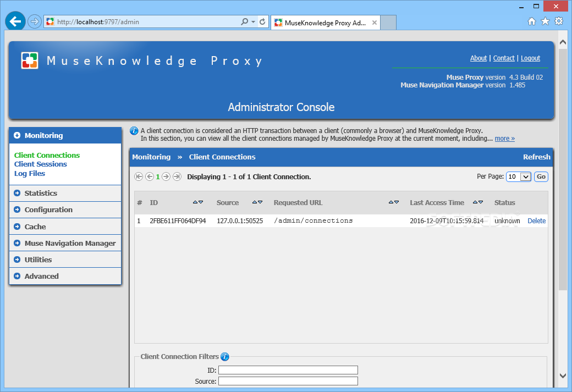Sort Last Access Time ascending

click(x=475, y=202)
